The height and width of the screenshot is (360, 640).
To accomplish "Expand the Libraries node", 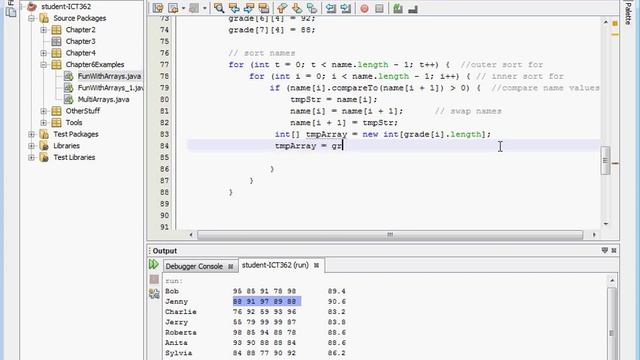I will (x=31, y=146).
